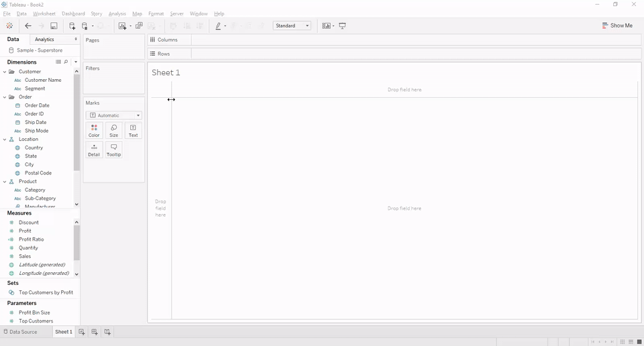This screenshot has height=346, width=644.
Task: Click the Size marks card button
Action: [x=114, y=131]
